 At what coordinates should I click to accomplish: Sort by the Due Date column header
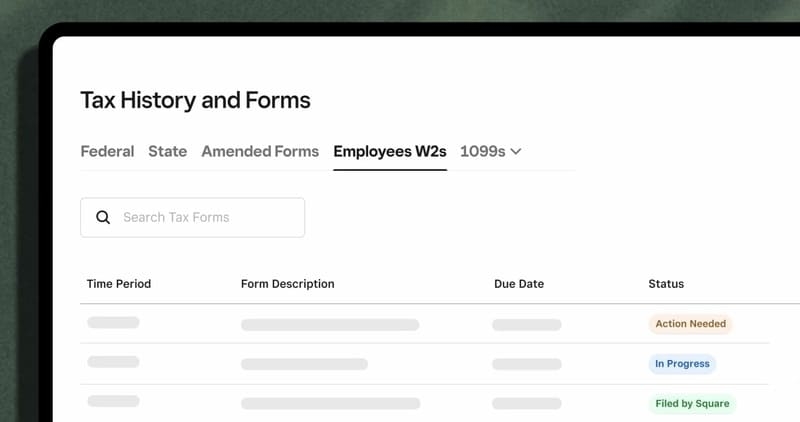(519, 284)
